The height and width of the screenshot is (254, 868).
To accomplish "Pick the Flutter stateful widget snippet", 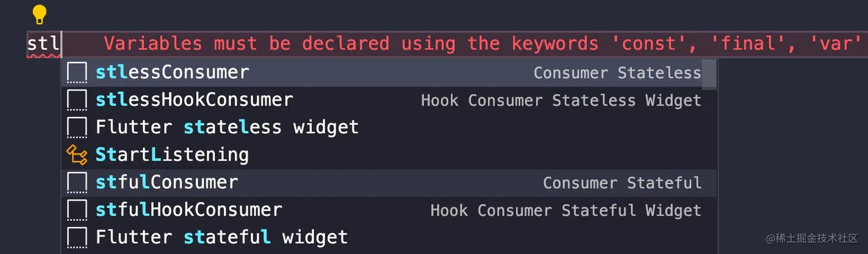I will pyautogui.click(x=222, y=237).
